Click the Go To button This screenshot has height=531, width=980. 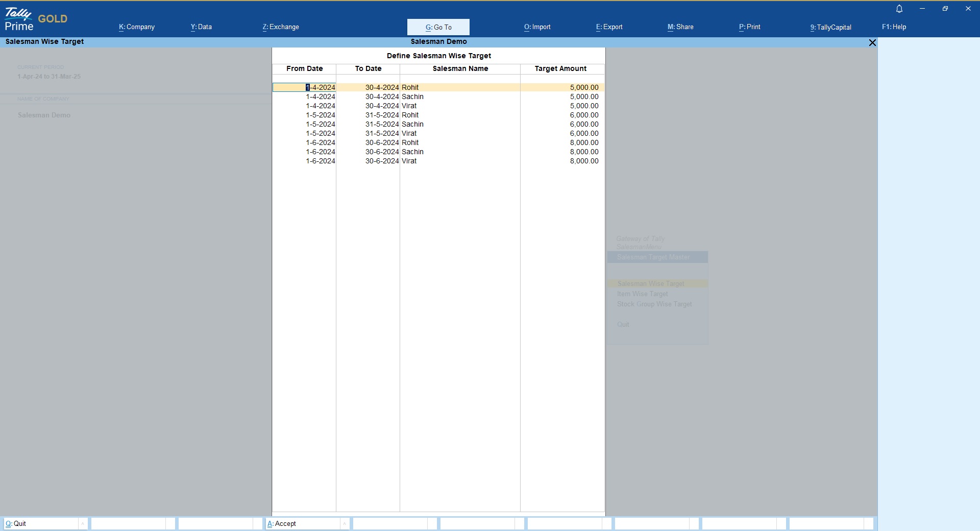[x=438, y=27]
